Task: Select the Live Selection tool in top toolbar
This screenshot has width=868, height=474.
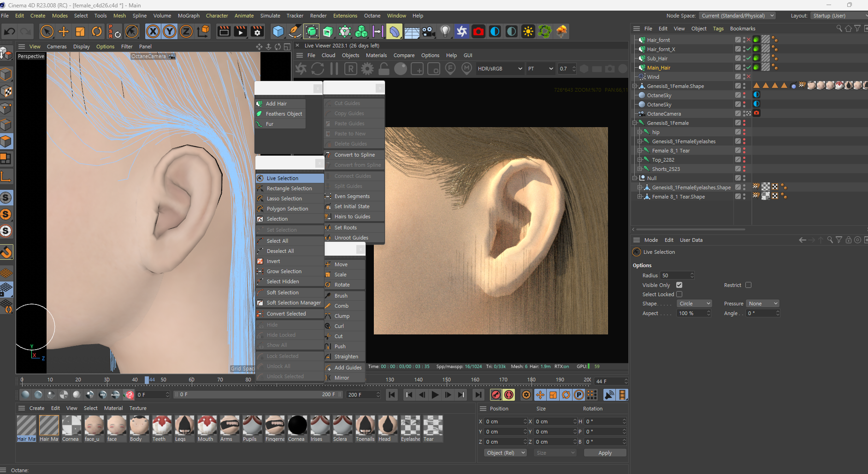Action: coord(47,31)
